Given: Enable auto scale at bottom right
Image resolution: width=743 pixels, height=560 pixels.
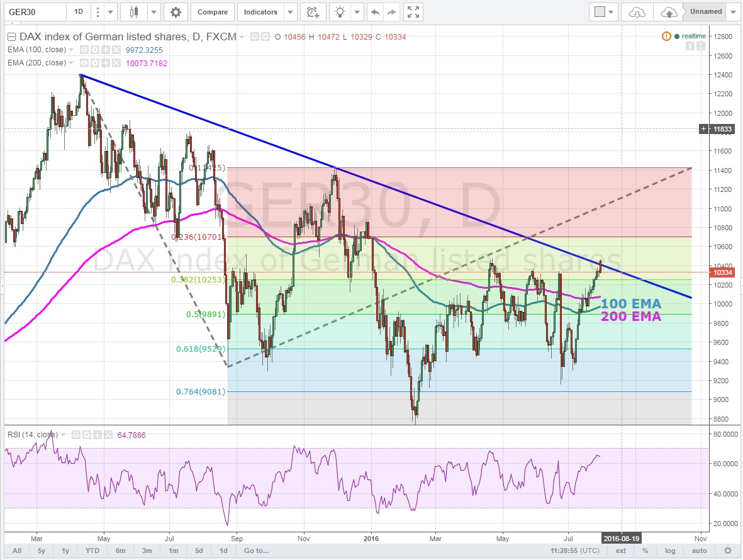Looking at the screenshot, I should [700, 551].
